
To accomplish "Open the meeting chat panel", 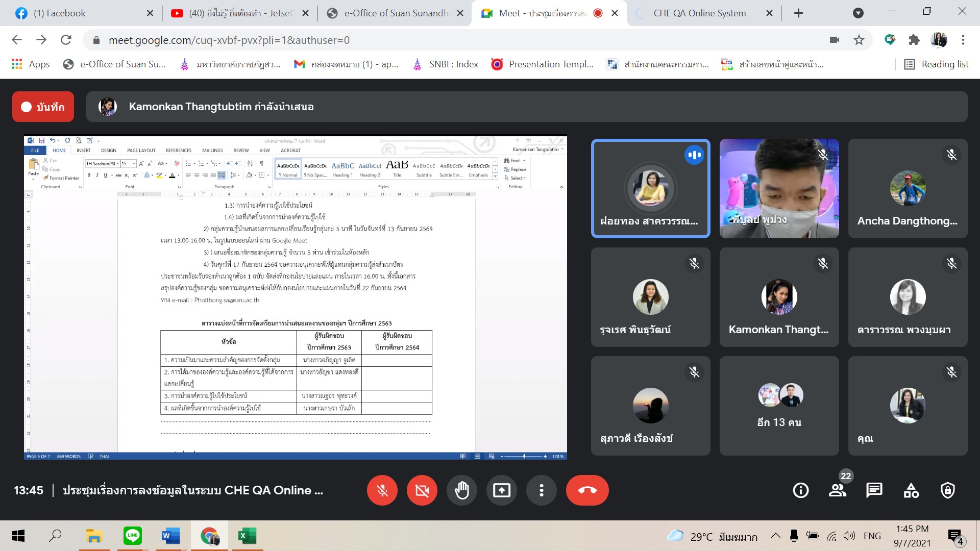I will click(874, 490).
